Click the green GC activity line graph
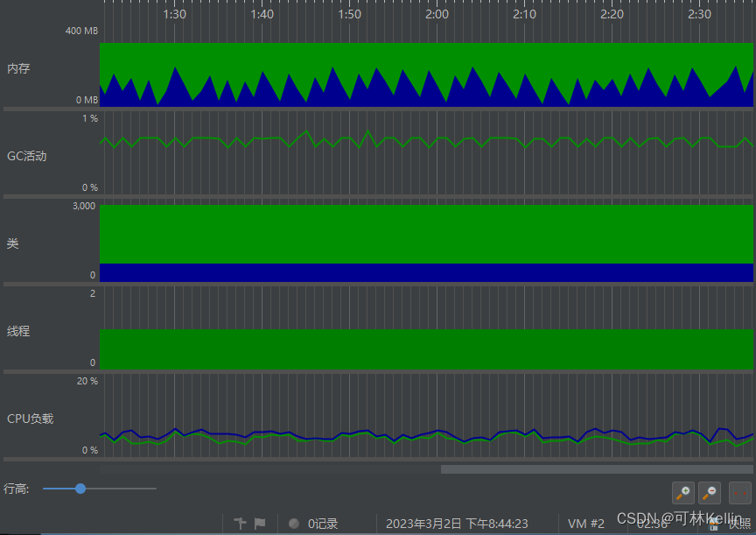The height and width of the screenshot is (535, 756). (426, 139)
